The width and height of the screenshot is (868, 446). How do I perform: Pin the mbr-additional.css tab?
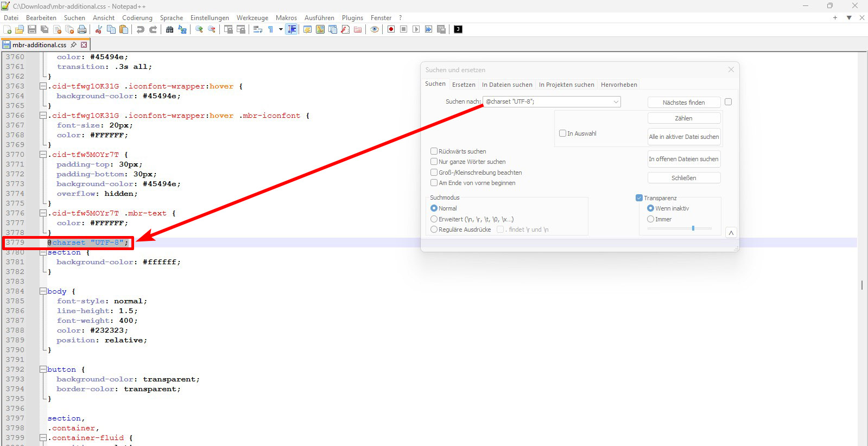coord(74,45)
